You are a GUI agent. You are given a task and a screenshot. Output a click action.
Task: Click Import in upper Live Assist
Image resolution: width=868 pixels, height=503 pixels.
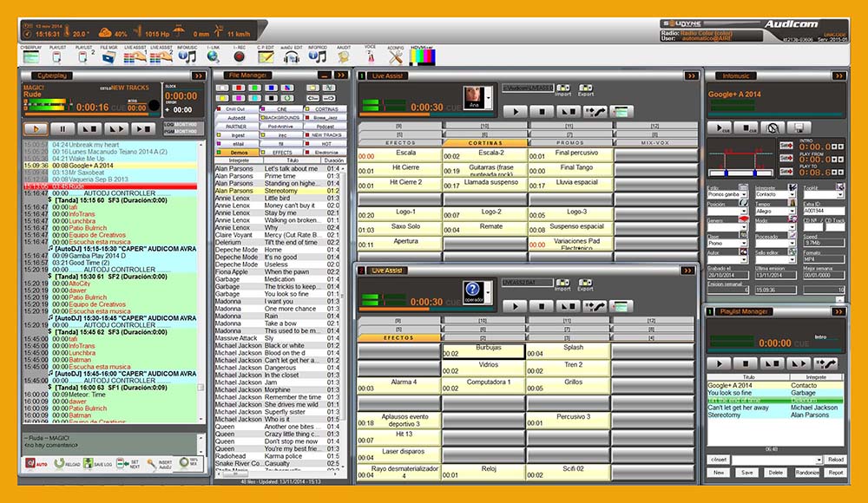[x=563, y=90]
